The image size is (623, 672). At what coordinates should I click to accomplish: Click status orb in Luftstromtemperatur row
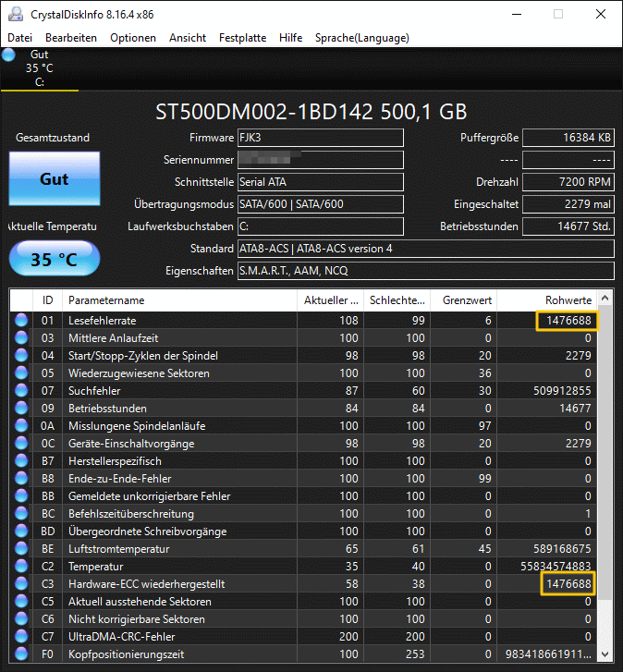click(21, 548)
